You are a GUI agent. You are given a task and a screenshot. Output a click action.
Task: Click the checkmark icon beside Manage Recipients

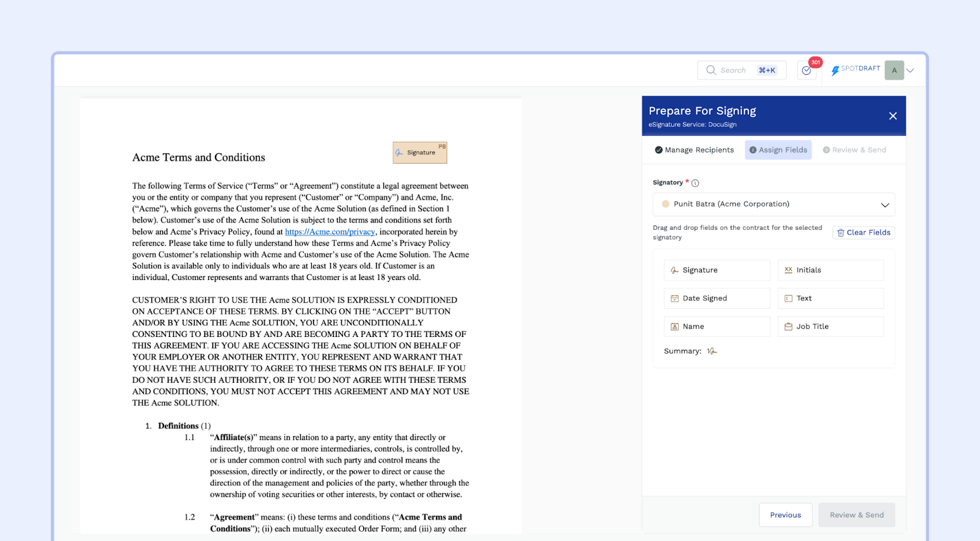(658, 150)
